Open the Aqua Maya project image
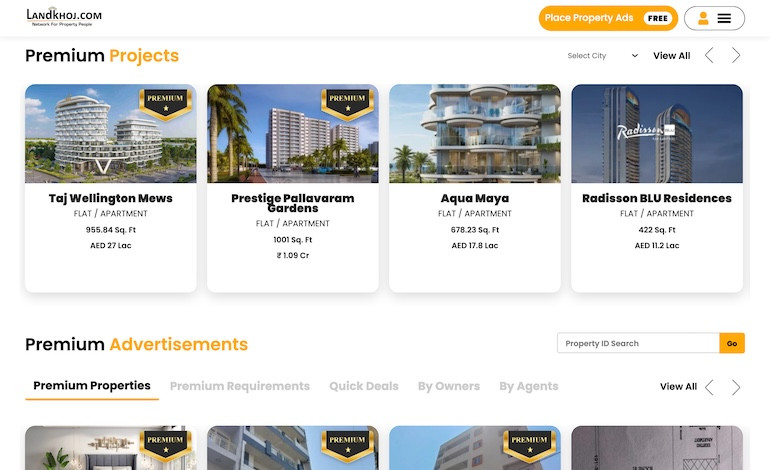Screen dimensions: 770x470 click(475, 134)
